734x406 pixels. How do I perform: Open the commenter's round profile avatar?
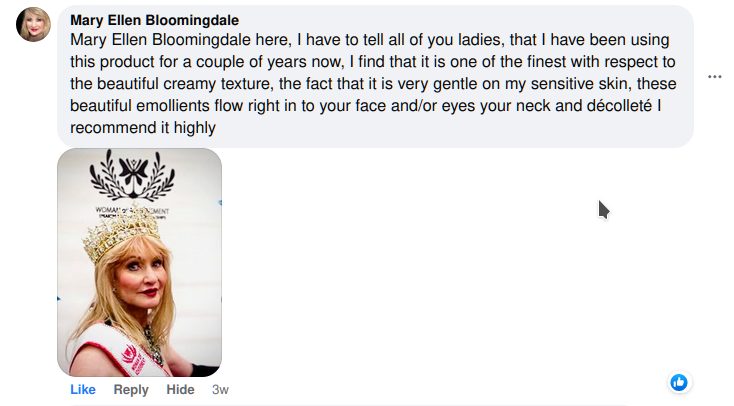[x=33, y=24]
